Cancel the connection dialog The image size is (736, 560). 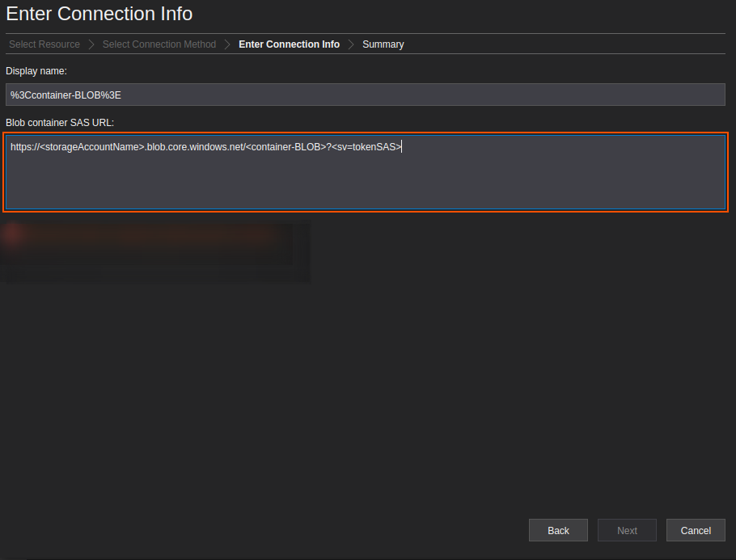coord(696,530)
